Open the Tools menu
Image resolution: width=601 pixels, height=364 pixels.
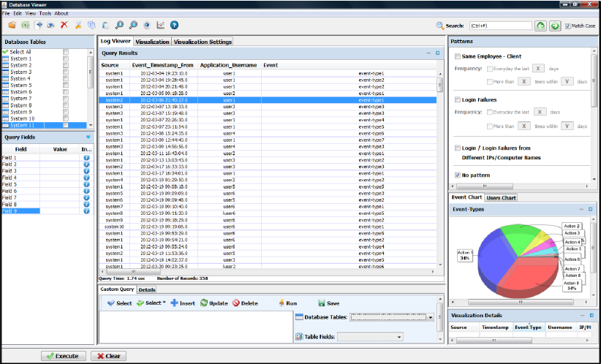45,13
